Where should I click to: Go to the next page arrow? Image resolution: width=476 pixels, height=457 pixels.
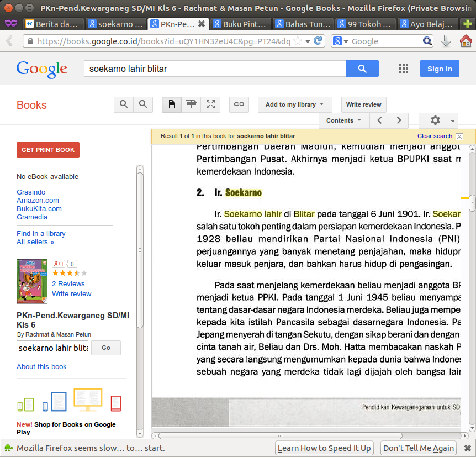[x=399, y=120]
